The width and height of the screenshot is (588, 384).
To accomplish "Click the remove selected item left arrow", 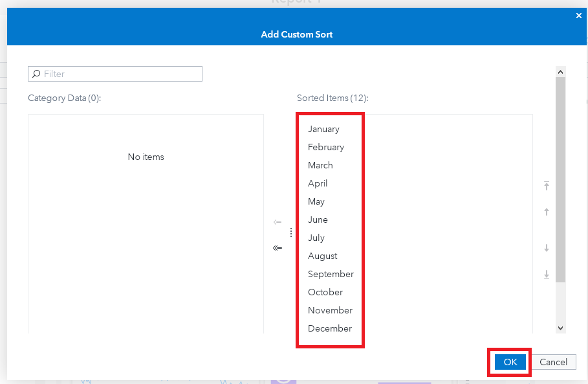I will point(278,222).
